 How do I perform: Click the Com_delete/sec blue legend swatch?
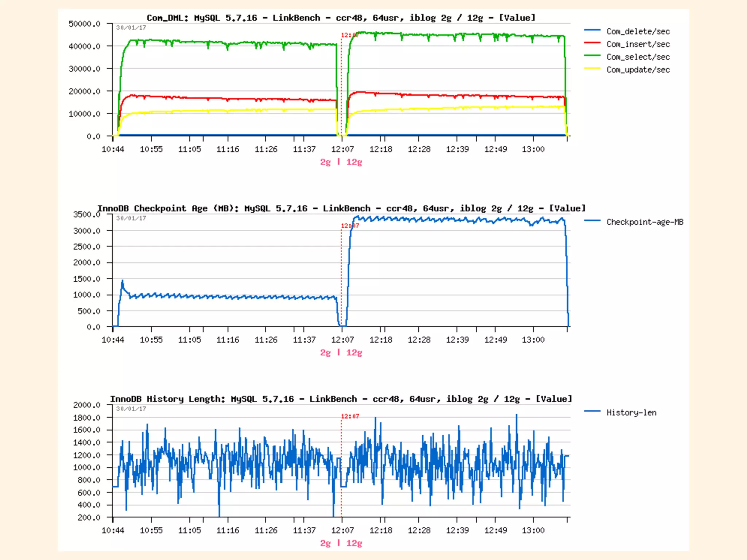click(x=592, y=30)
